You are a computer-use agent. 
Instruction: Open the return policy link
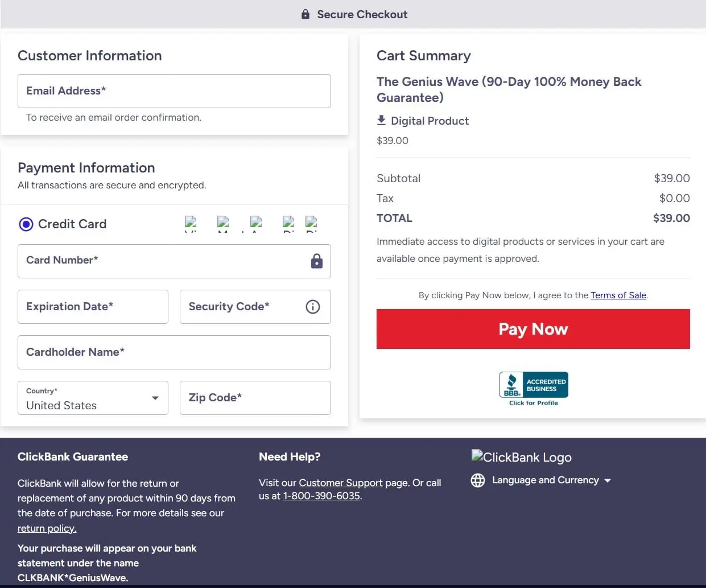tap(47, 528)
